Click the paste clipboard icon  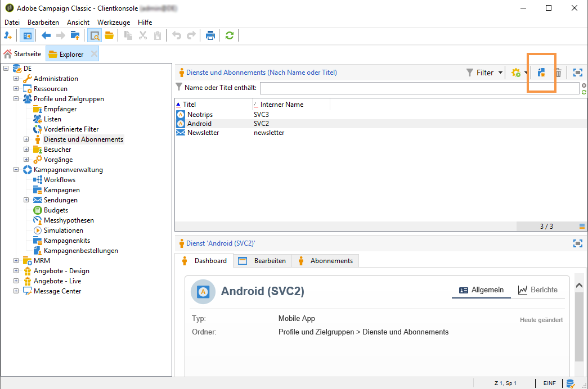(x=158, y=35)
